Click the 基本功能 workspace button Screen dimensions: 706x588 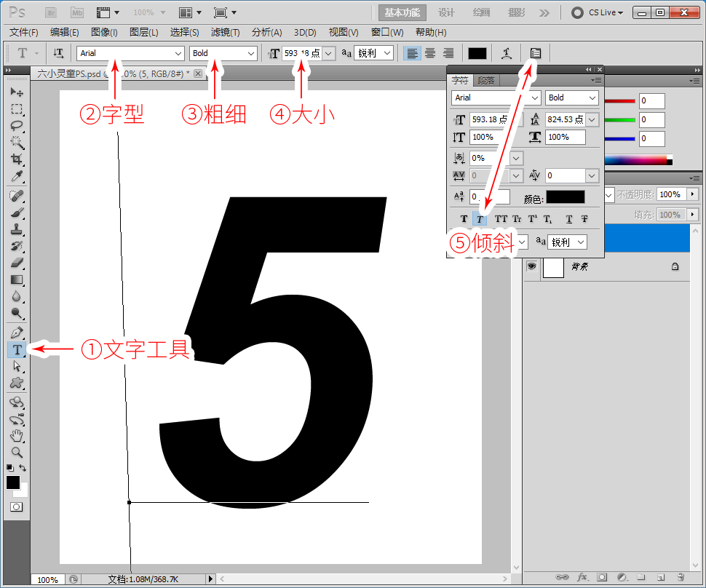402,12
